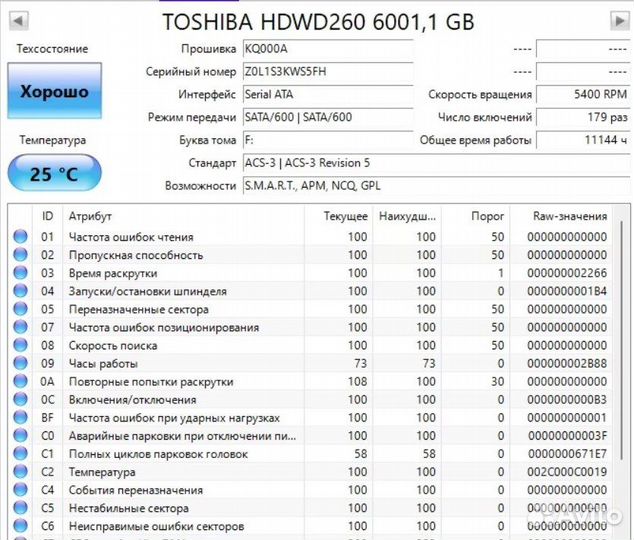Click raw value 00000000003F
The height and width of the screenshot is (540, 634).
(567, 436)
